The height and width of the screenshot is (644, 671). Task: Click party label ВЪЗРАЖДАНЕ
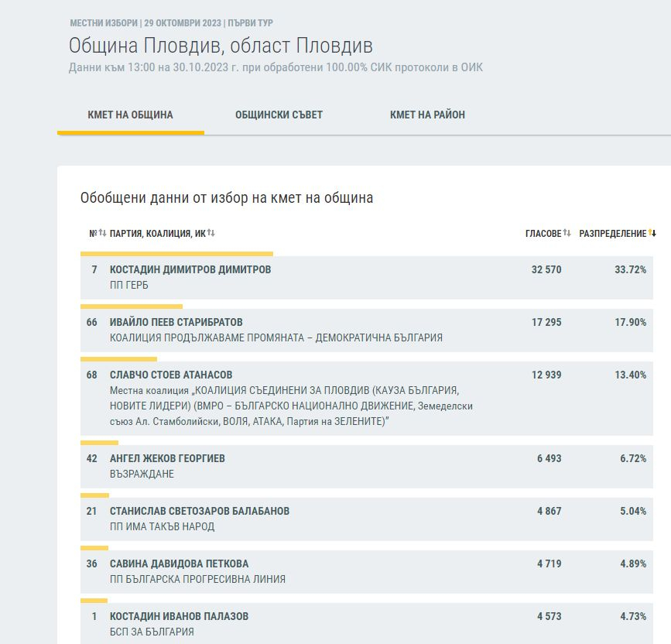tap(142, 474)
